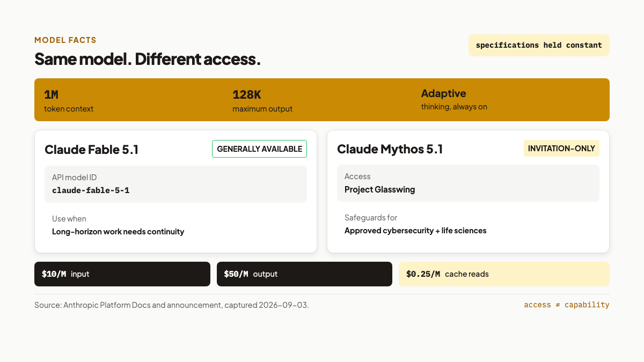This screenshot has width=644, height=362.
Task: Click the '$0.25/M cache reads' price chip
Action: coord(504,274)
